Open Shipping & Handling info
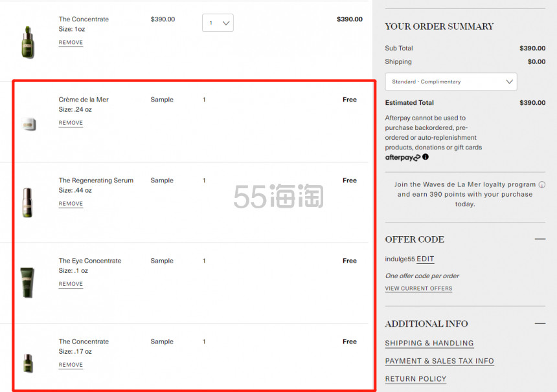557x392 pixels. 429,343
